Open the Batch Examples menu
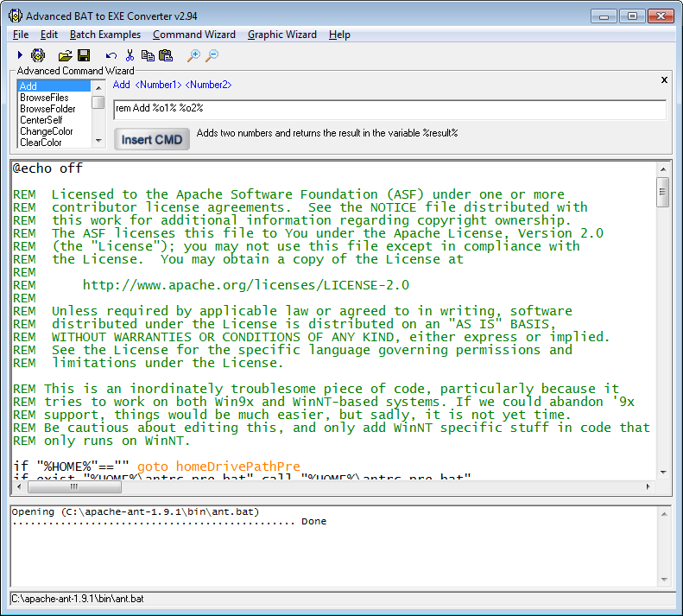Viewport: 683px width, 616px height. (104, 35)
